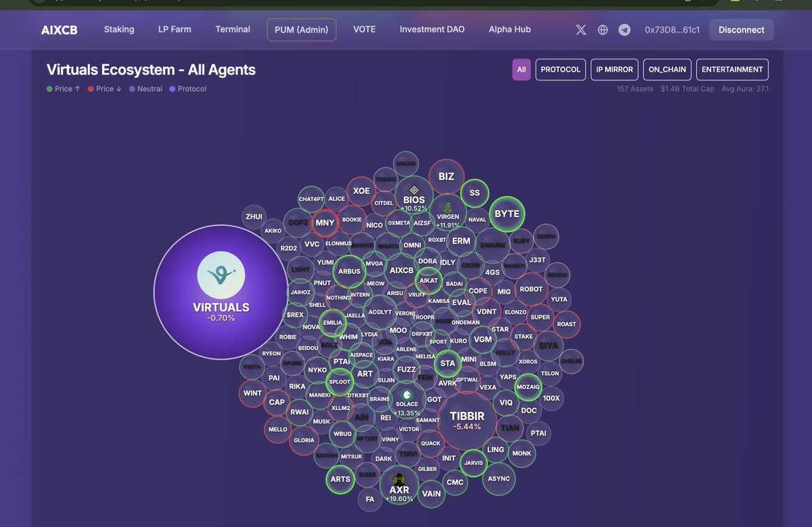Click the ERM bubble

coord(461,241)
